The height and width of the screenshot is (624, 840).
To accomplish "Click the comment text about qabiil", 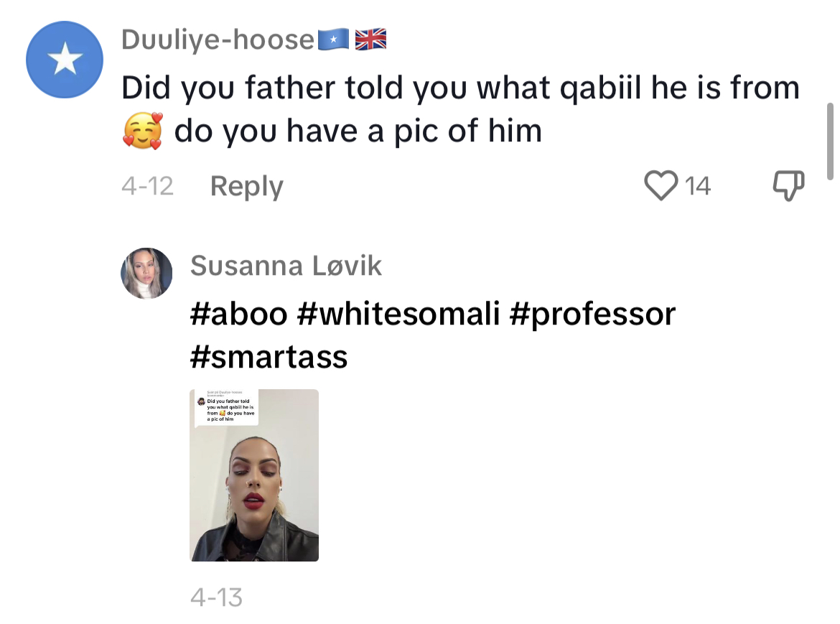I will point(461,109).
